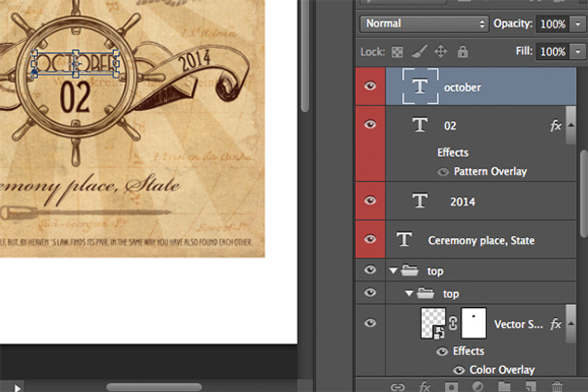Click the 2014 layer T thumbnail
Image resolution: width=588 pixels, height=392 pixels.
click(420, 201)
